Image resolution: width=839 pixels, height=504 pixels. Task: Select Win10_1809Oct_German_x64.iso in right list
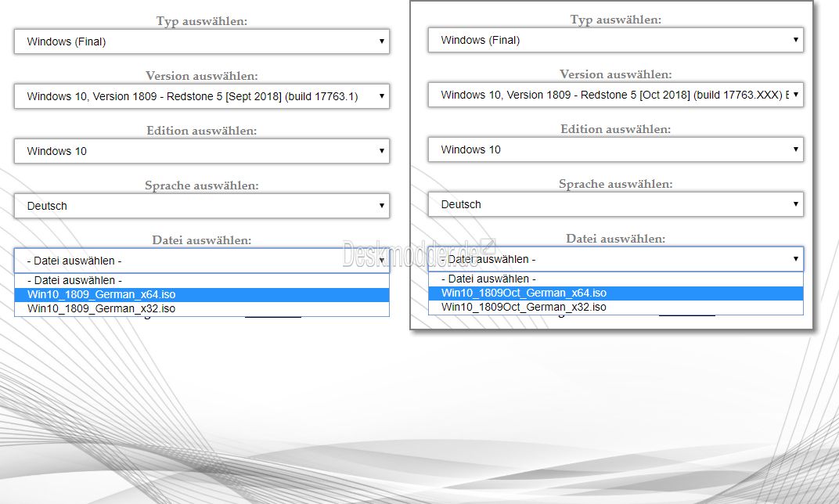616,293
